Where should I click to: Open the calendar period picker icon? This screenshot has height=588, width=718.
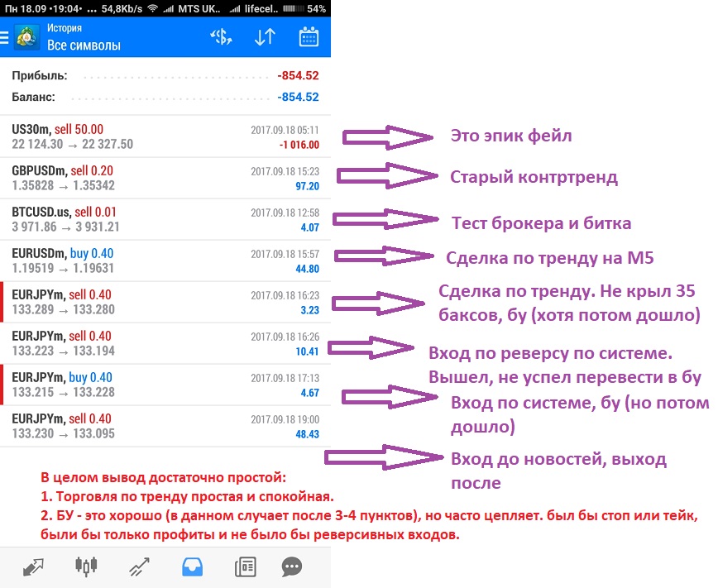(309, 37)
